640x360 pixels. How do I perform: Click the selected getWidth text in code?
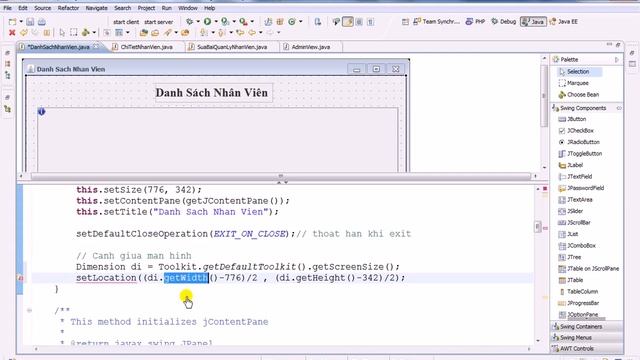pyautogui.click(x=186, y=278)
